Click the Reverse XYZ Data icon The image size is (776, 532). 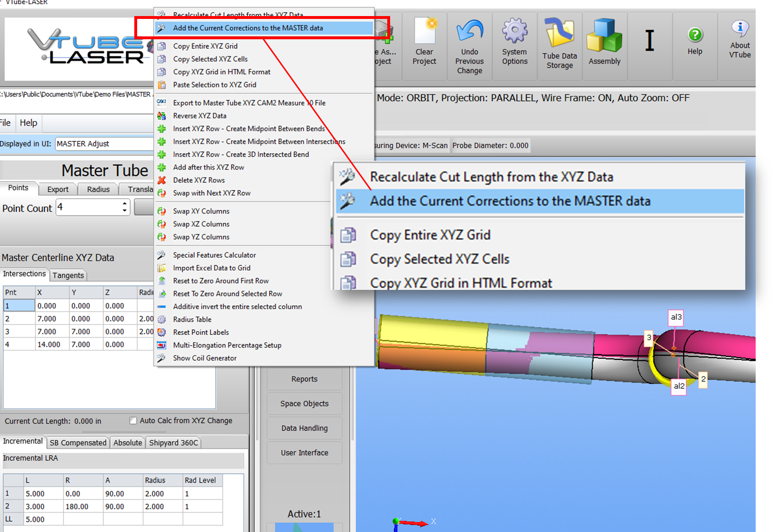tap(162, 115)
